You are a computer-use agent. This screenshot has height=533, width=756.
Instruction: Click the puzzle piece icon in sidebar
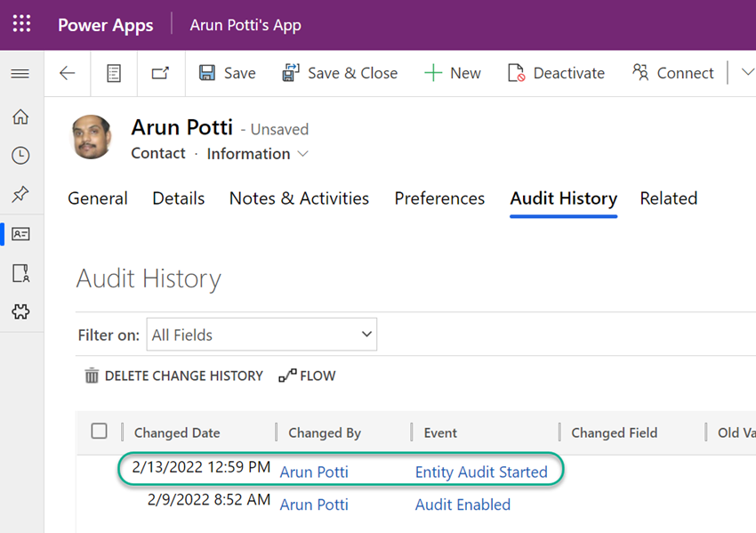(20, 312)
